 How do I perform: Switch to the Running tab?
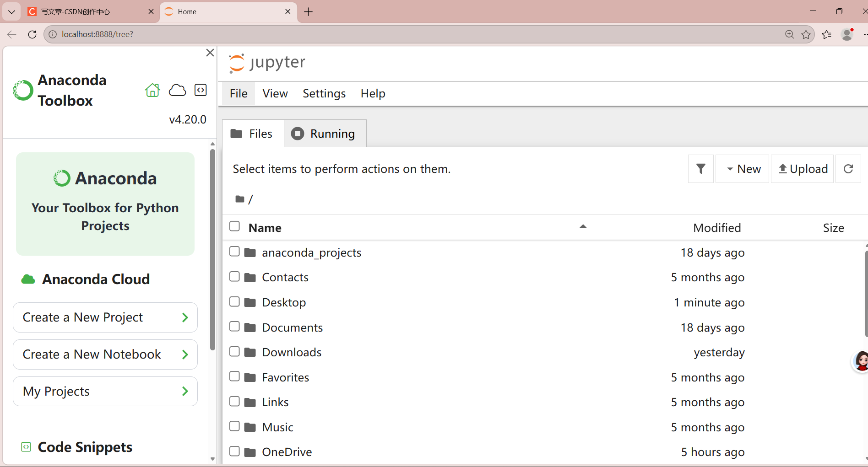(x=325, y=134)
